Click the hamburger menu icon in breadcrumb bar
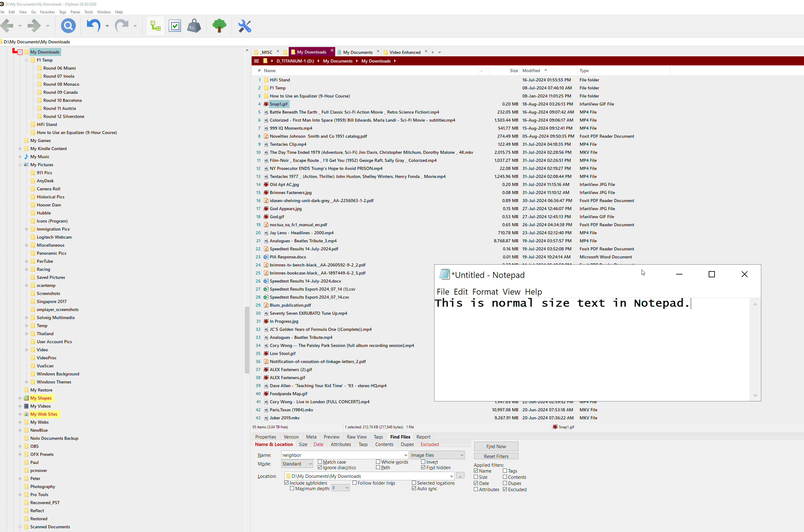The width and height of the screenshot is (804, 532). click(257, 61)
